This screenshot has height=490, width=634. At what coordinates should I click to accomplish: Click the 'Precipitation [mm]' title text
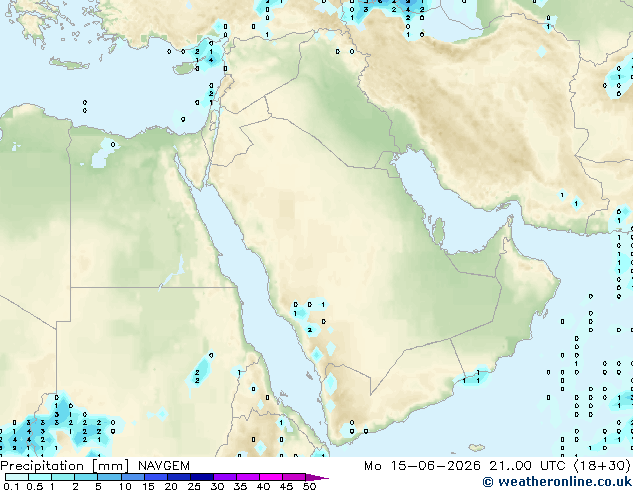(x=65, y=466)
